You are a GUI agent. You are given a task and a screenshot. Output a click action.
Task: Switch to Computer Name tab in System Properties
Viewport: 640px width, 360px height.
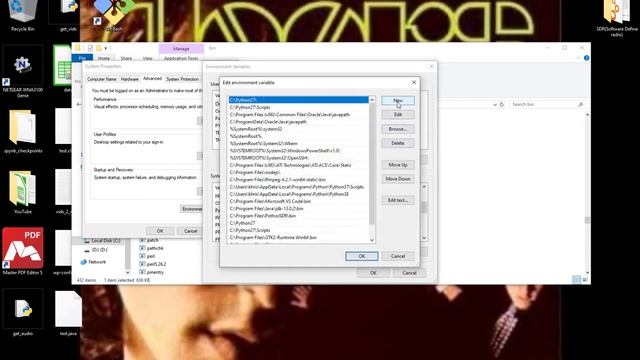102,79
